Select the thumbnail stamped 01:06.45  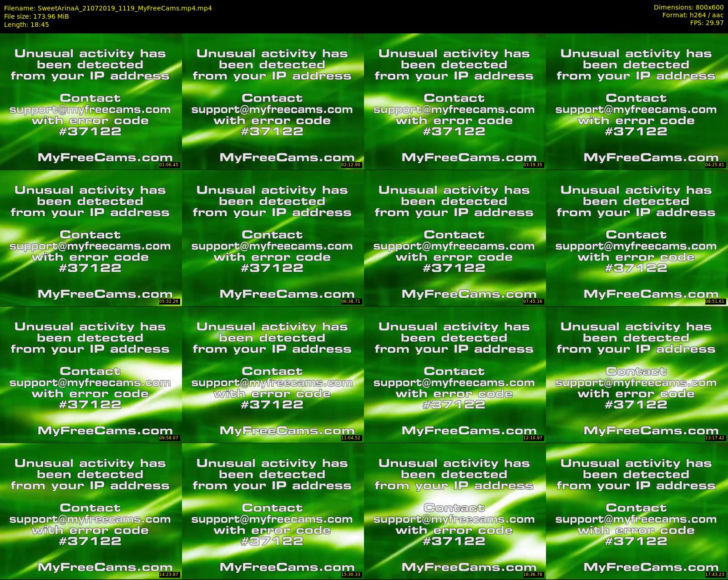[x=91, y=101]
